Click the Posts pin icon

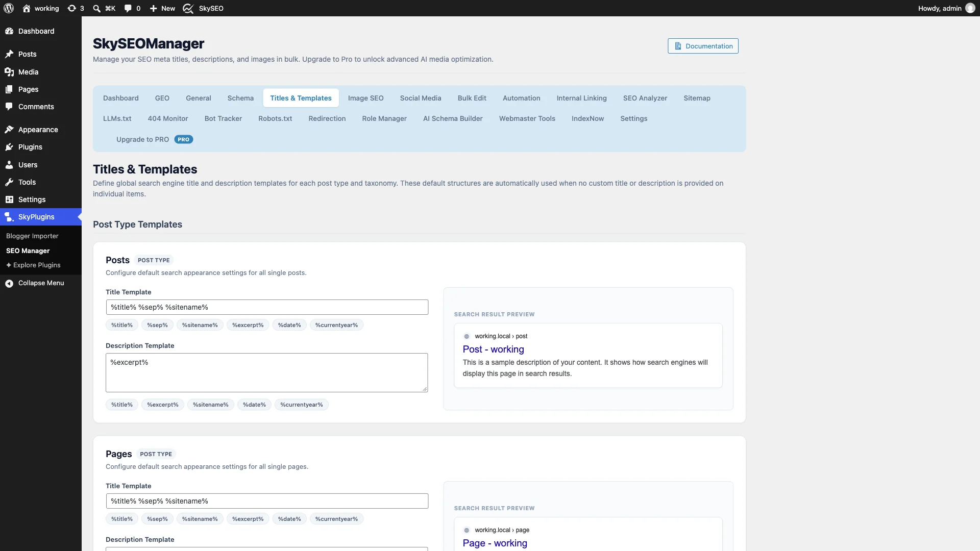pyautogui.click(x=9, y=54)
